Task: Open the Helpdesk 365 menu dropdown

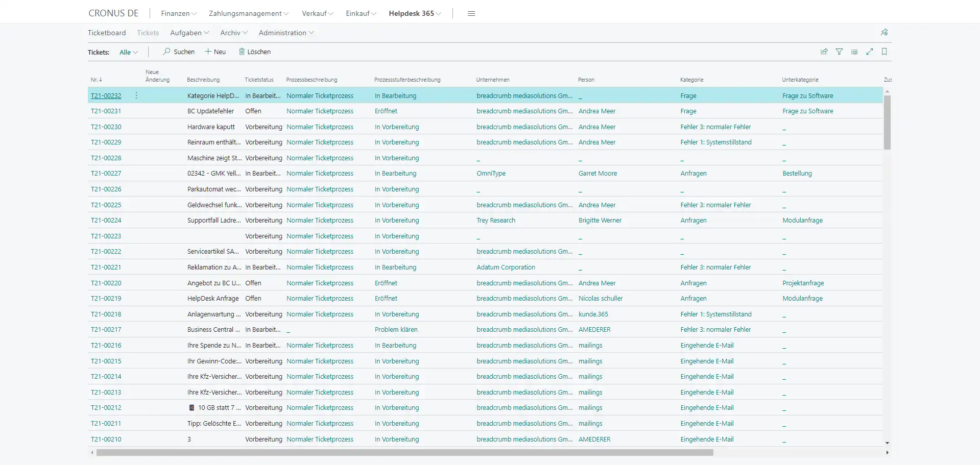Action: pyautogui.click(x=415, y=13)
